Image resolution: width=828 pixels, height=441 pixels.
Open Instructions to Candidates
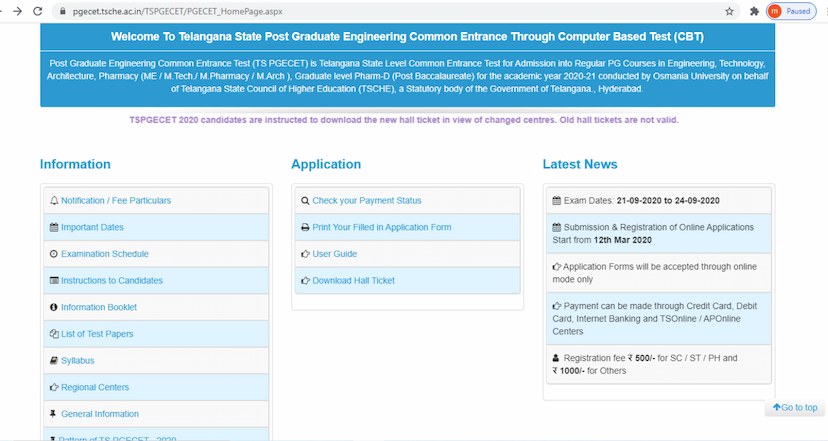(111, 281)
